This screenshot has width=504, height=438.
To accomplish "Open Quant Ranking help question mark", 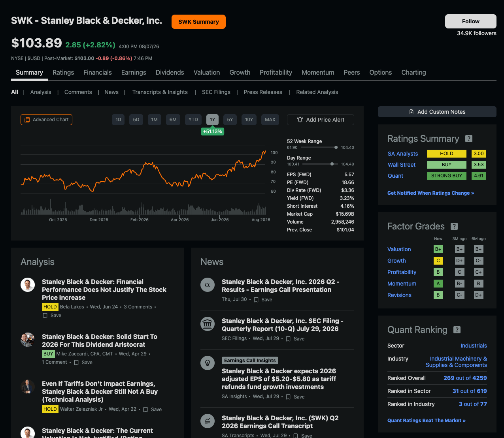I will (x=457, y=330).
